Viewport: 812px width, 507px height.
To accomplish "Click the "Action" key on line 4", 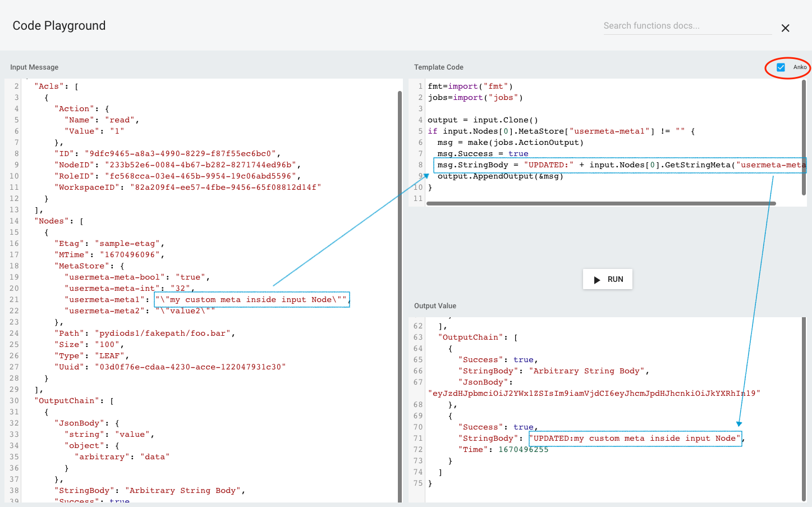I will click(74, 109).
